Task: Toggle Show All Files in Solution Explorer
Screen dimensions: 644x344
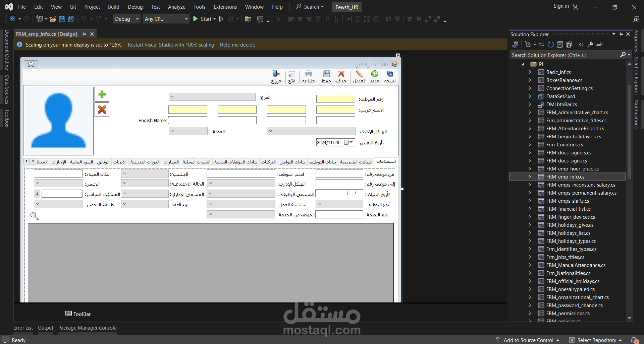Action: 569,45
